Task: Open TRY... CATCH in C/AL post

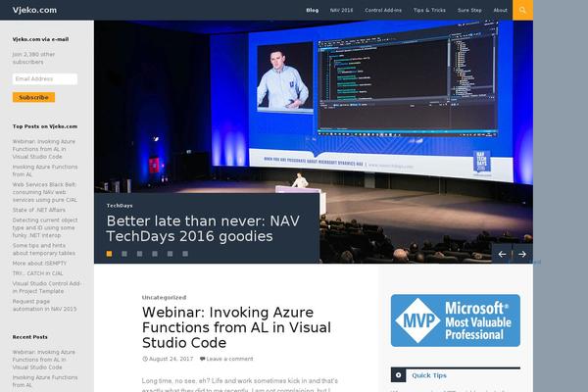Action: tap(37, 273)
